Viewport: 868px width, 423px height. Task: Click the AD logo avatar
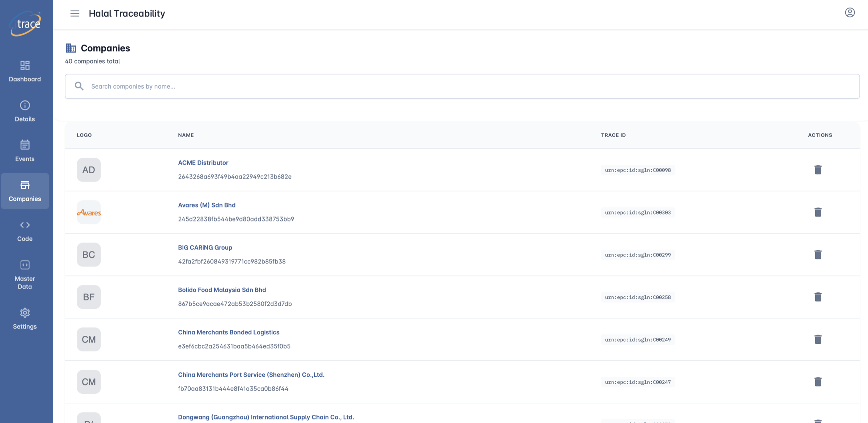click(x=89, y=170)
